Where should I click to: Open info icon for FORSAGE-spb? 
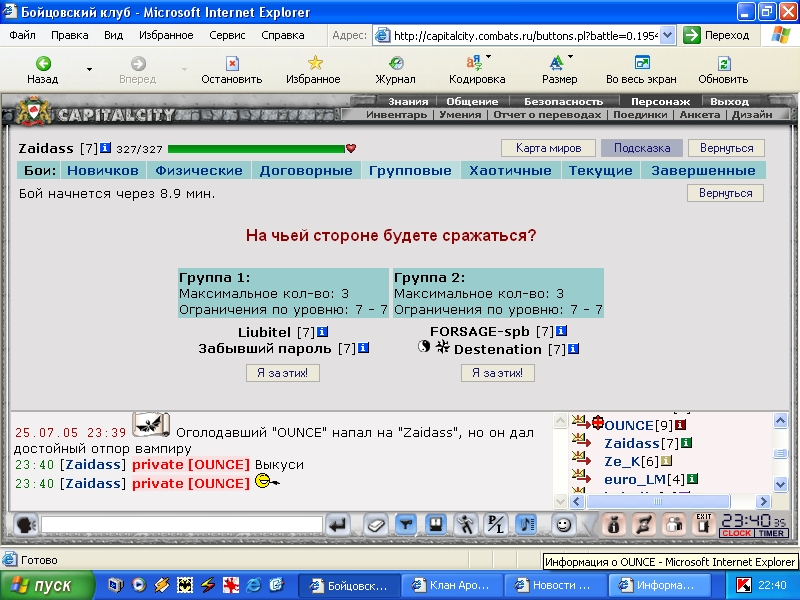pyautogui.click(x=561, y=331)
